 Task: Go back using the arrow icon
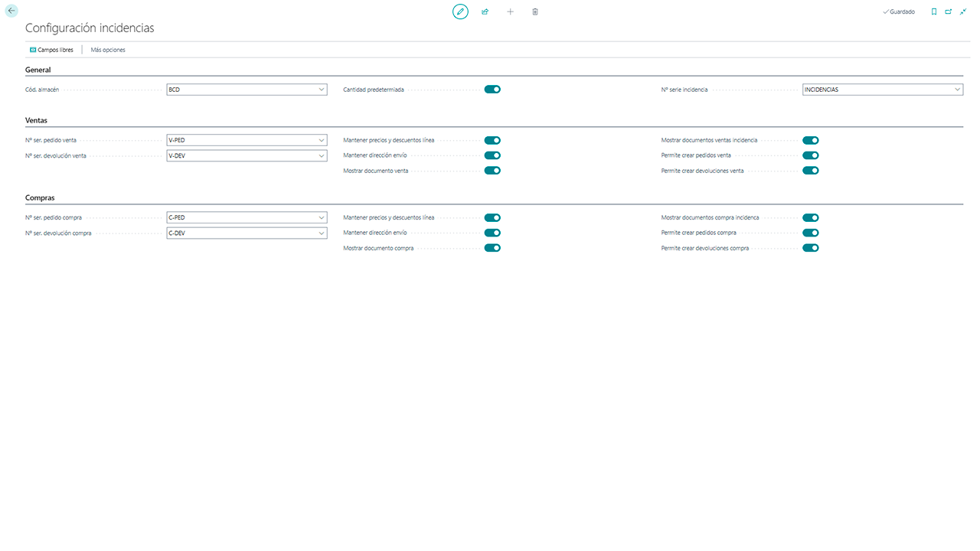11,11
